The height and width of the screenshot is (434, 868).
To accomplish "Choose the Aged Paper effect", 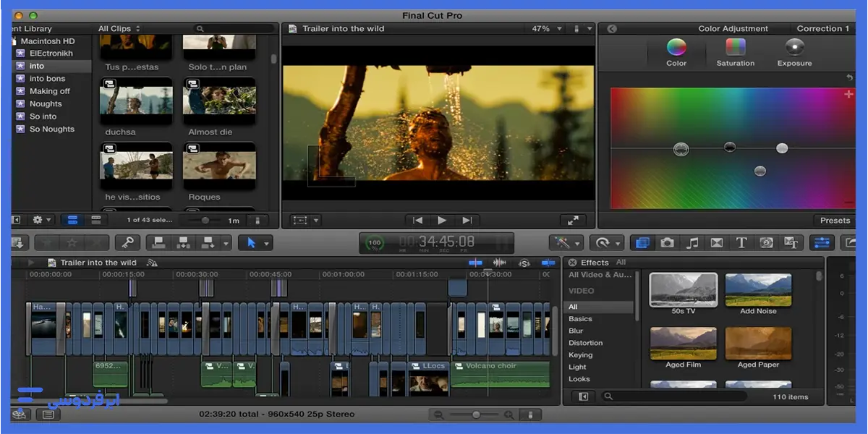I will point(758,344).
